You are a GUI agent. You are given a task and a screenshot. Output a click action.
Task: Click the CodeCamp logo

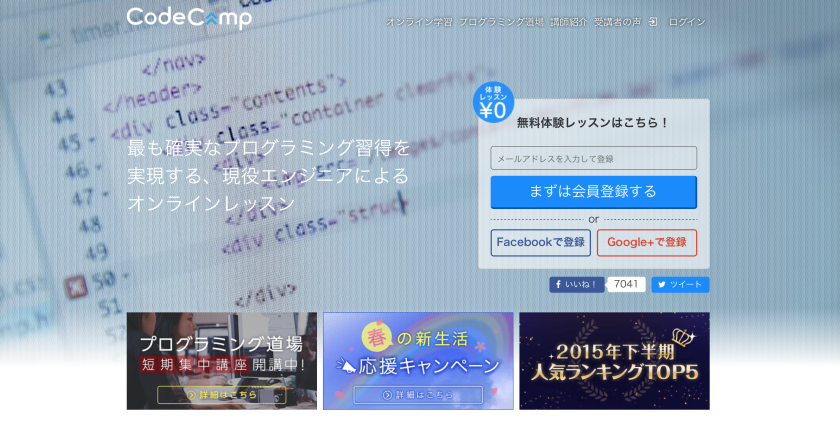pos(189,18)
